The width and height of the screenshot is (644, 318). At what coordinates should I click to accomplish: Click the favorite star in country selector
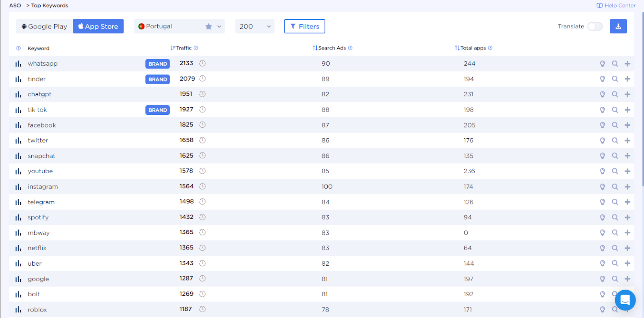pyautogui.click(x=208, y=27)
